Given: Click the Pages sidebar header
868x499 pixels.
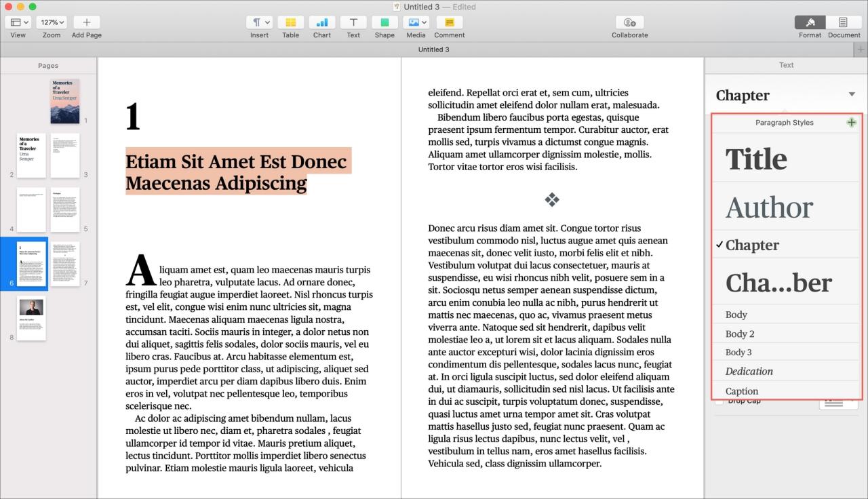Looking at the screenshot, I should click(48, 66).
